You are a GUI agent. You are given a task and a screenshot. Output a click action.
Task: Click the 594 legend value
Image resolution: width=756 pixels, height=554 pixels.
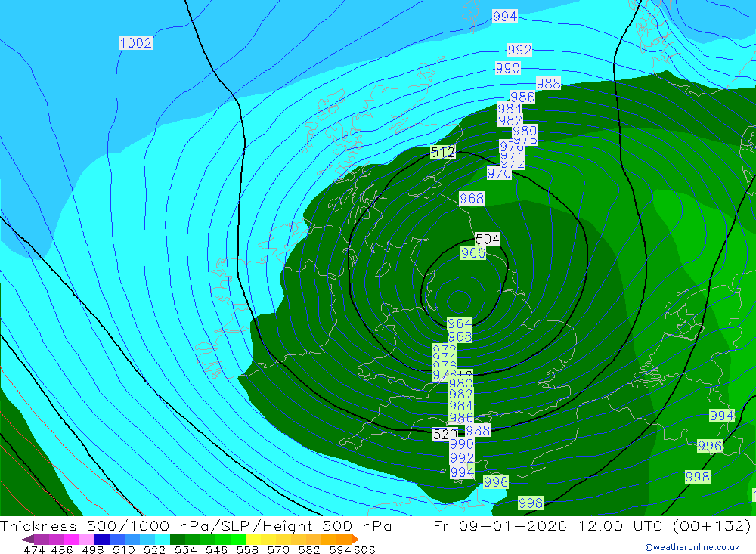[x=340, y=550]
